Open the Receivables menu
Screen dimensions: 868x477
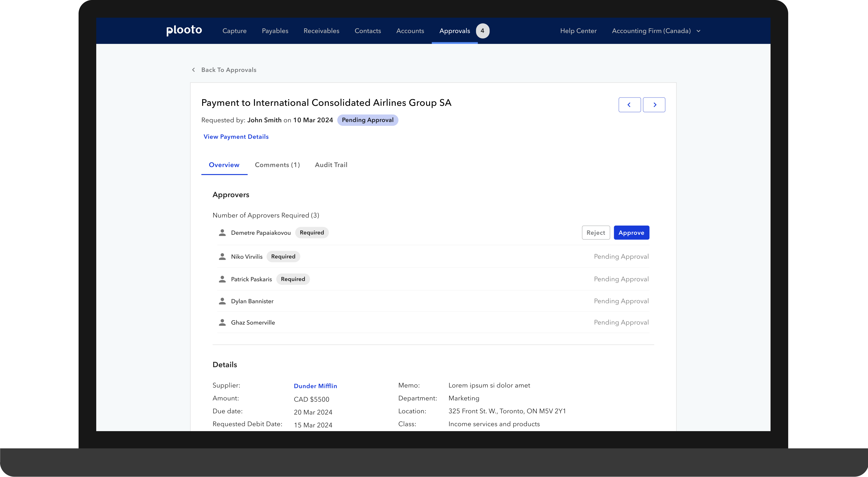[x=321, y=31]
